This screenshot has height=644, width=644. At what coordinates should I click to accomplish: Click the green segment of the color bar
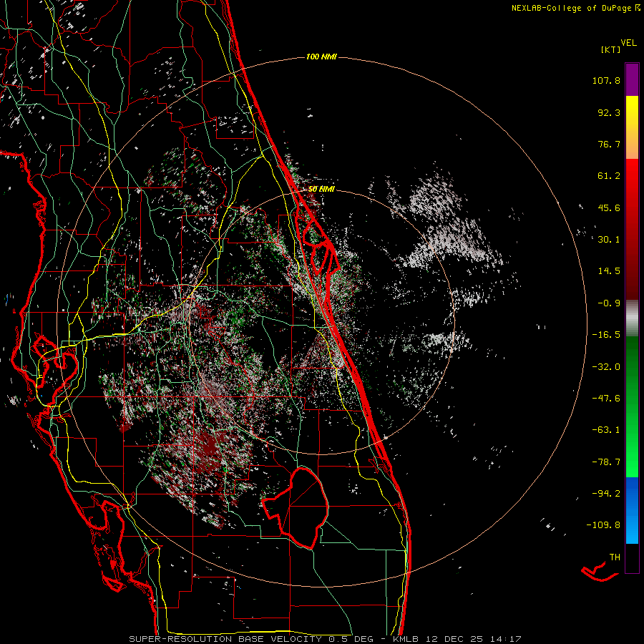(632, 406)
